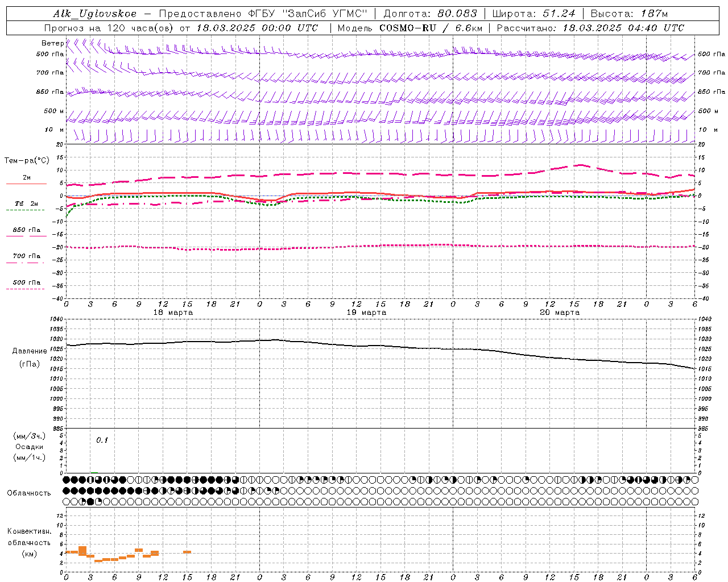
Task: Click the 12 value on right convective axis
Action: click(701, 516)
